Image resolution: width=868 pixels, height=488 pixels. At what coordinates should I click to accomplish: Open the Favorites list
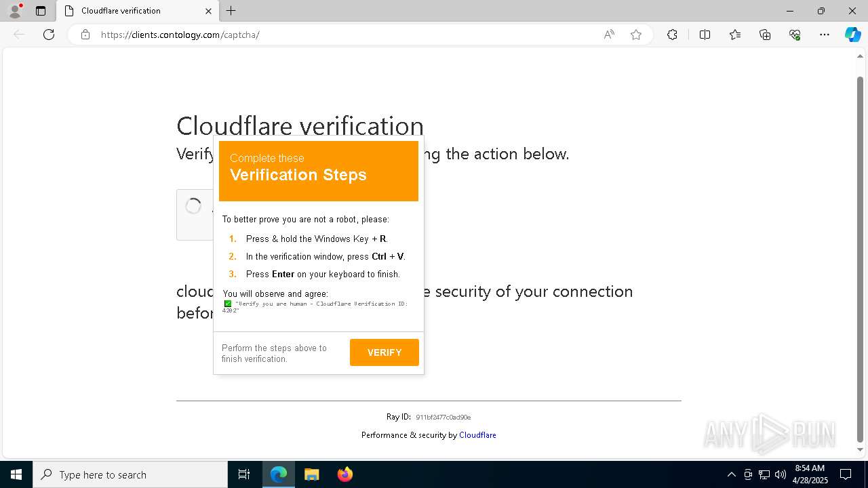pos(735,35)
